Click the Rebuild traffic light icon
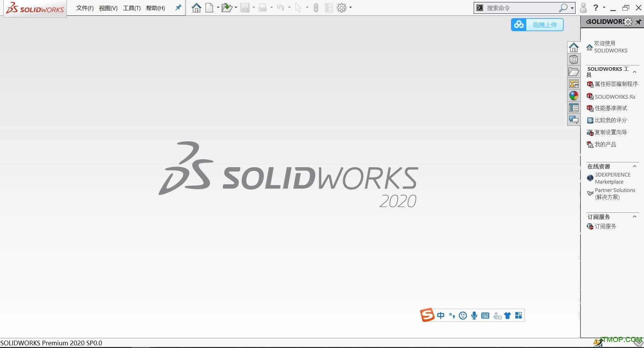This screenshot has height=348, width=644. point(316,8)
